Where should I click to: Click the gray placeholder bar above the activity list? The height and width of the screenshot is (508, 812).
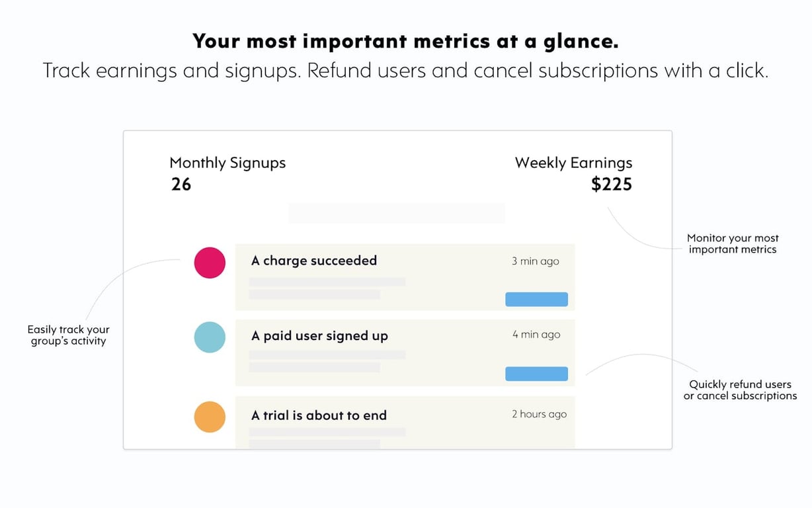click(397, 214)
